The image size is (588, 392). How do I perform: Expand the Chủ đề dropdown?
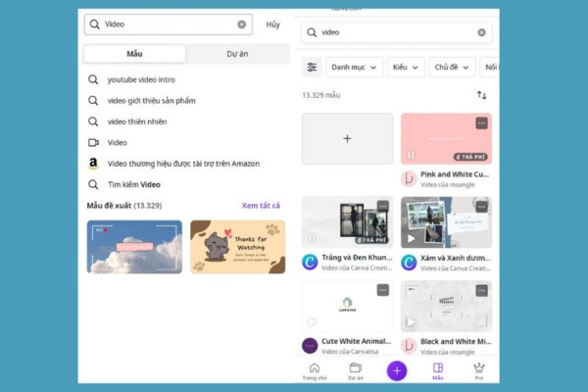click(452, 68)
